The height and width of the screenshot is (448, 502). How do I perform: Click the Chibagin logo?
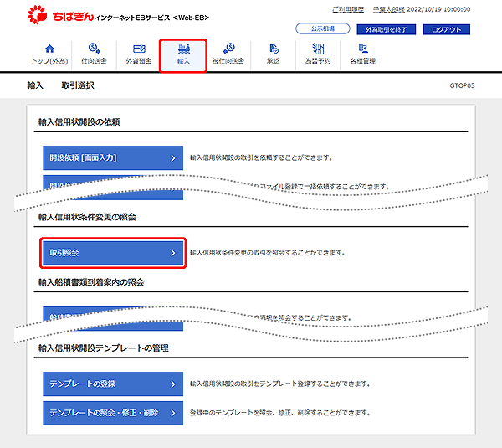(x=60, y=15)
